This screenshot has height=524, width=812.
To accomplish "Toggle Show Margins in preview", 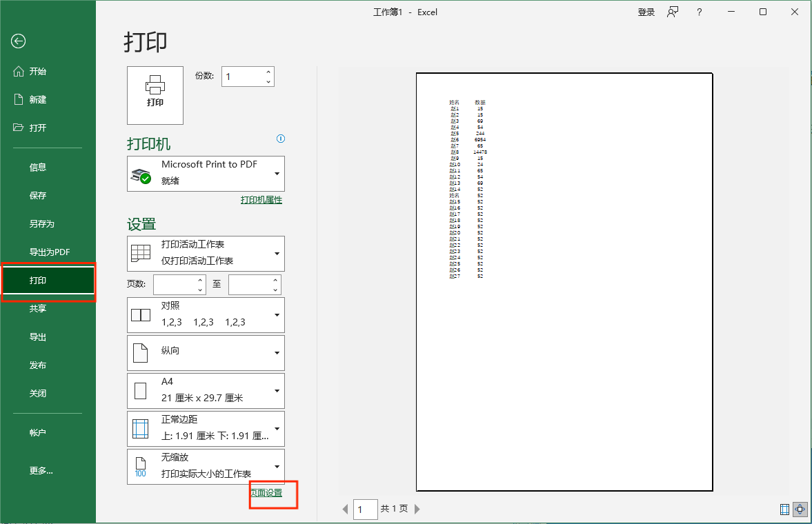I will click(x=784, y=510).
